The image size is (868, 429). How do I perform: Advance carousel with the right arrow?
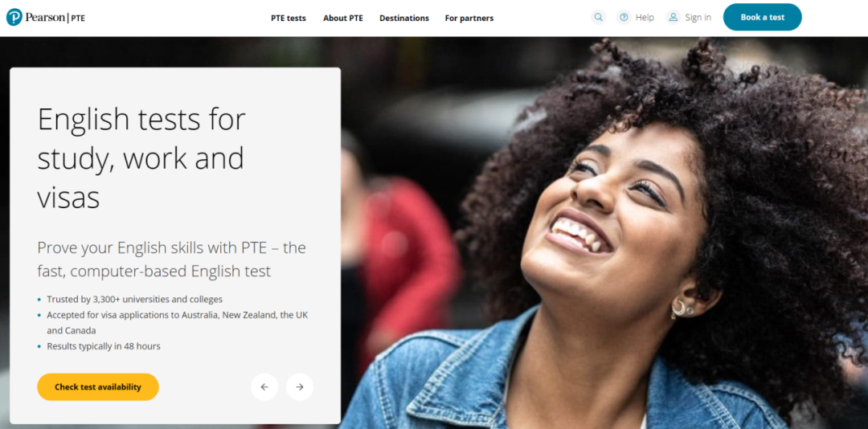[300, 387]
